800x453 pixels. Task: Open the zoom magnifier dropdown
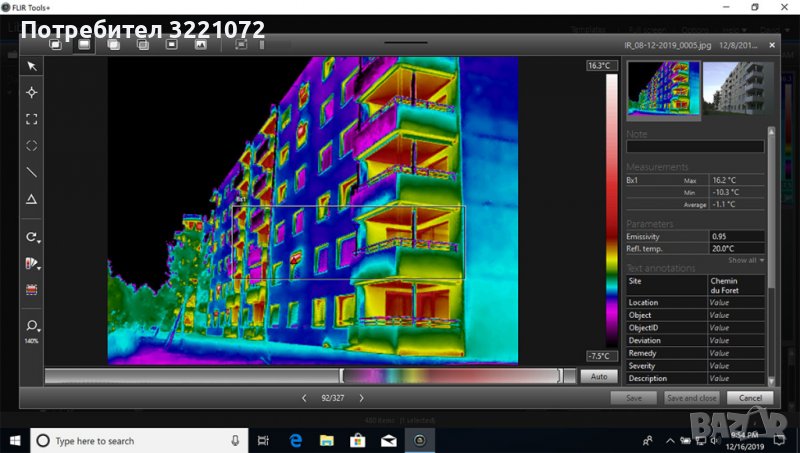point(33,326)
